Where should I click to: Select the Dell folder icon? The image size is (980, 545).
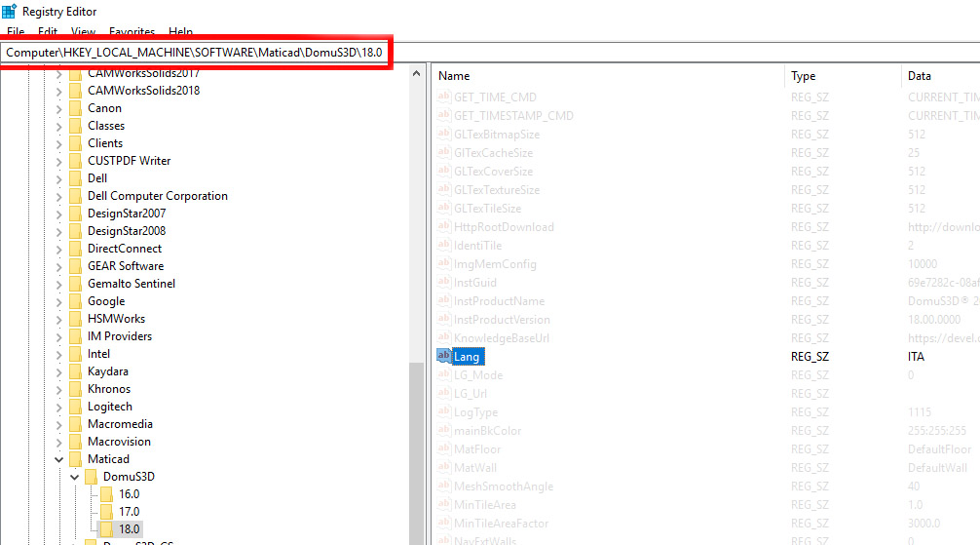coord(76,177)
